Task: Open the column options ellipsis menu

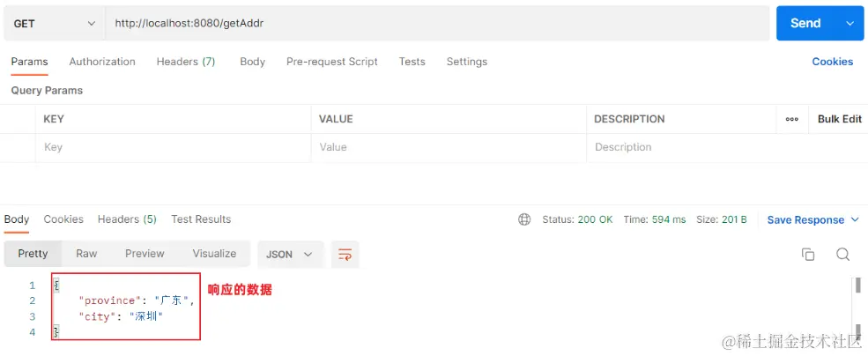Action: coord(792,119)
